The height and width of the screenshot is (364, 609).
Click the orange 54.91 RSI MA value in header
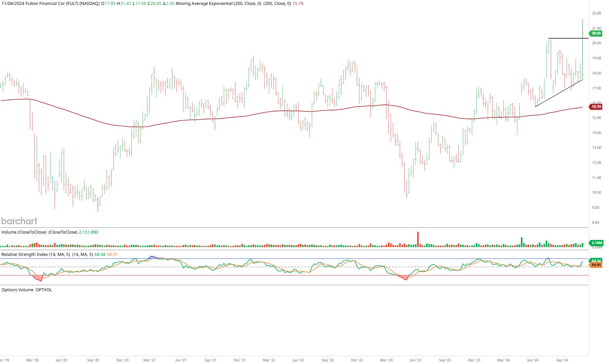112,255
